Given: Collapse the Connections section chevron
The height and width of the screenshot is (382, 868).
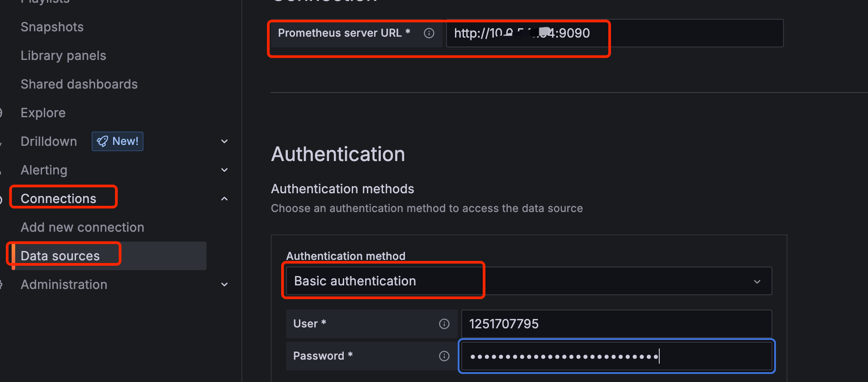Looking at the screenshot, I should (224, 199).
